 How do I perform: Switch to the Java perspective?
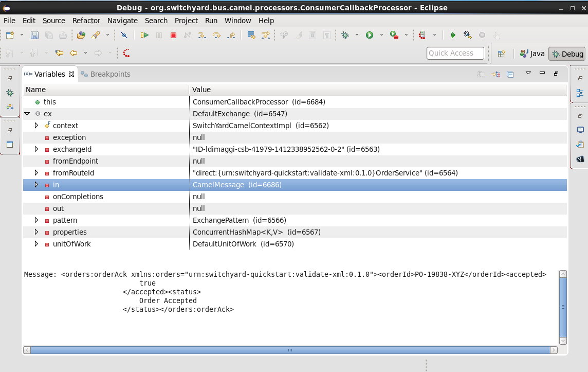pos(532,54)
